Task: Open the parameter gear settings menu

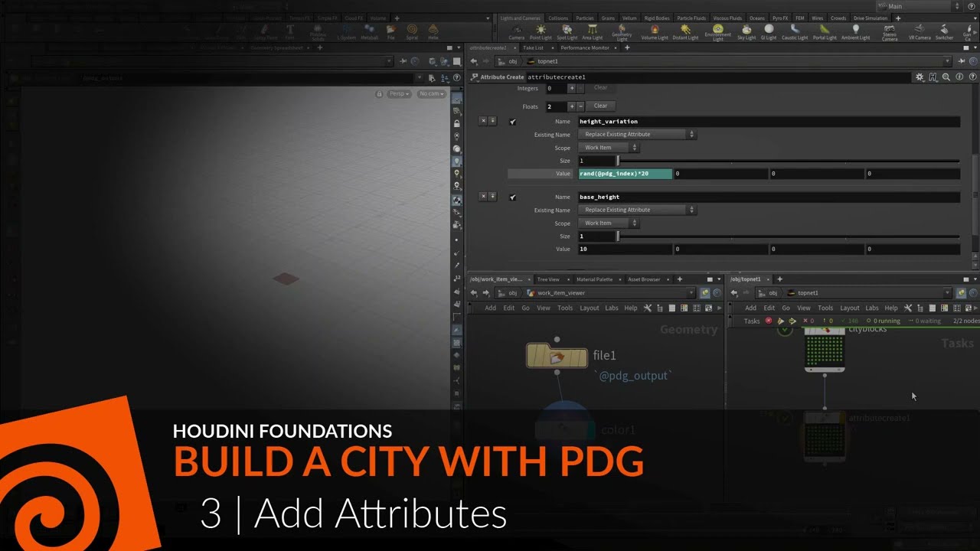Action: point(920,77)
